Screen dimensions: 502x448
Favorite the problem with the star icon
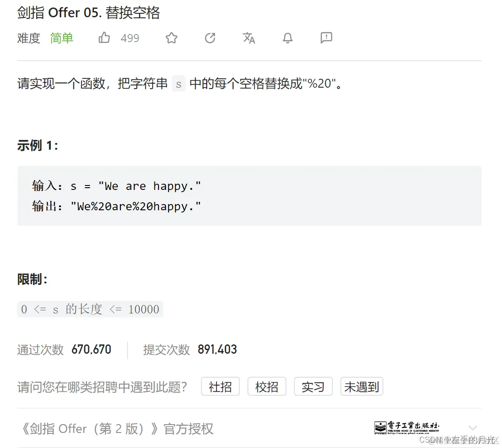click(172, 38)
